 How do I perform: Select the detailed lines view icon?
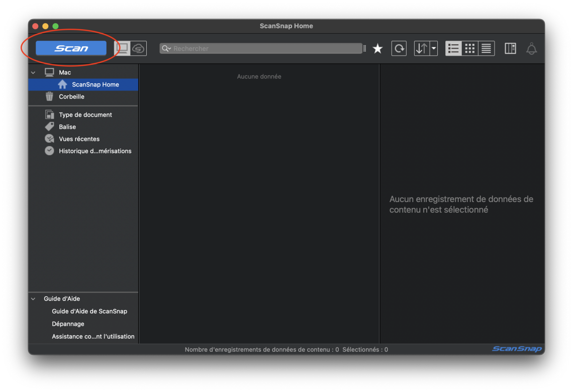486,49
